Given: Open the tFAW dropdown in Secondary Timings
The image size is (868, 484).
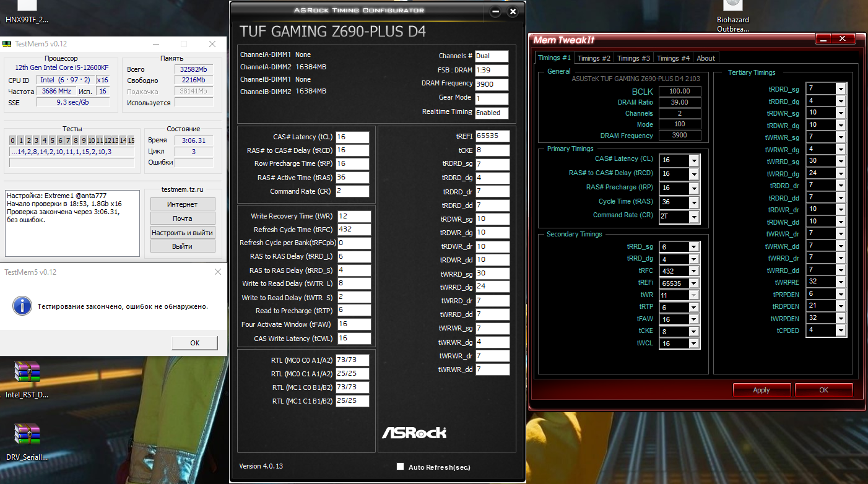Looking at the screenshot, I should [x=694, y=319].
